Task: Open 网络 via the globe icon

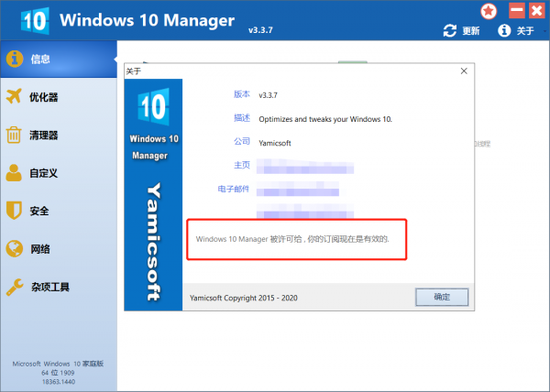Action: pos(14,248)
